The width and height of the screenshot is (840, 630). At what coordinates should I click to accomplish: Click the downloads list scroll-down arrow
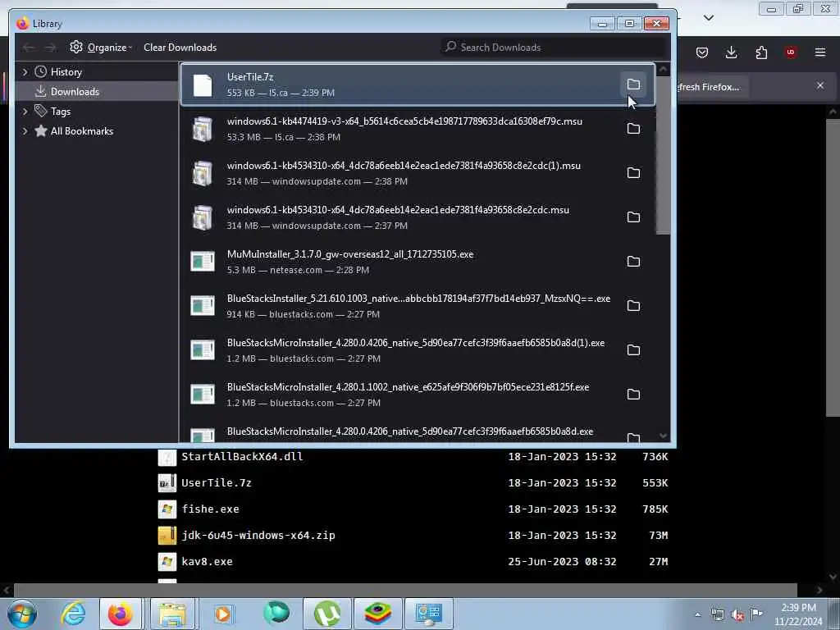[663, 436]
